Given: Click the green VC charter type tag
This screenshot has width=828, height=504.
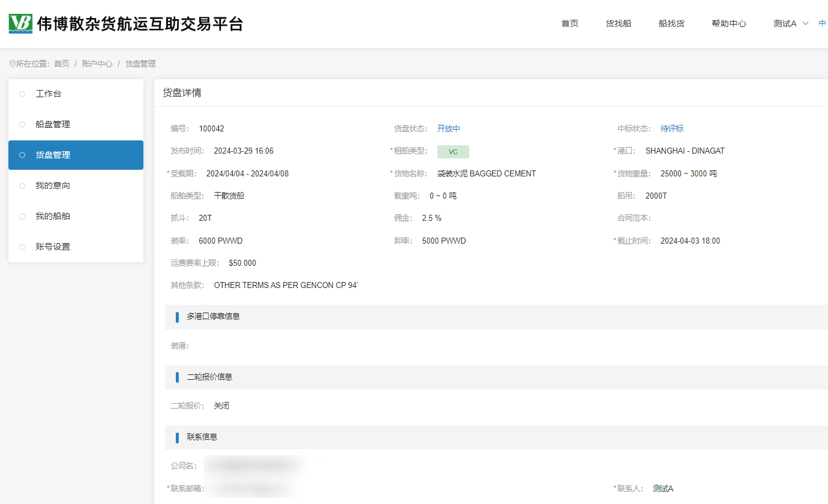Looking at the screenshot, I should click(x=453, y=152).
